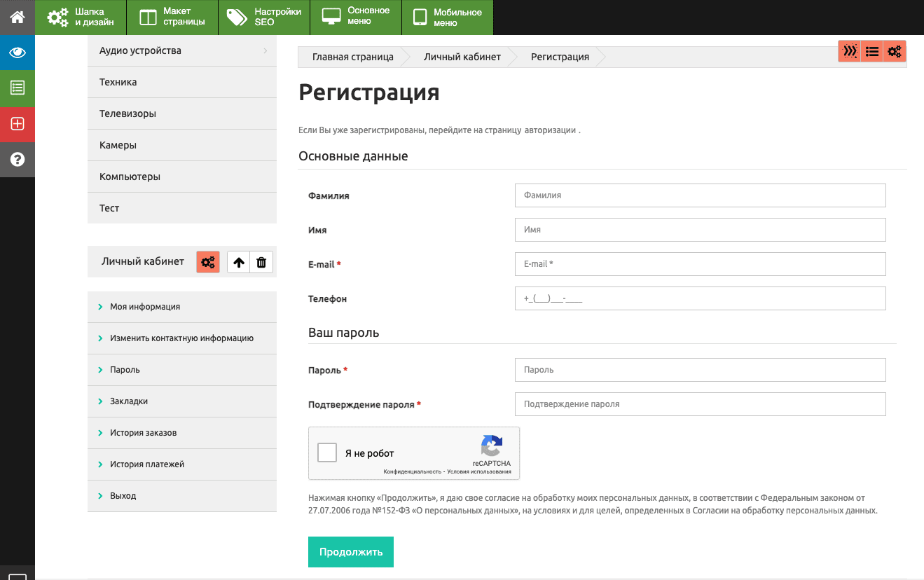The image size is (924, 580).
Task: Click the Телефон input field
Action: [x=701, y=298]
